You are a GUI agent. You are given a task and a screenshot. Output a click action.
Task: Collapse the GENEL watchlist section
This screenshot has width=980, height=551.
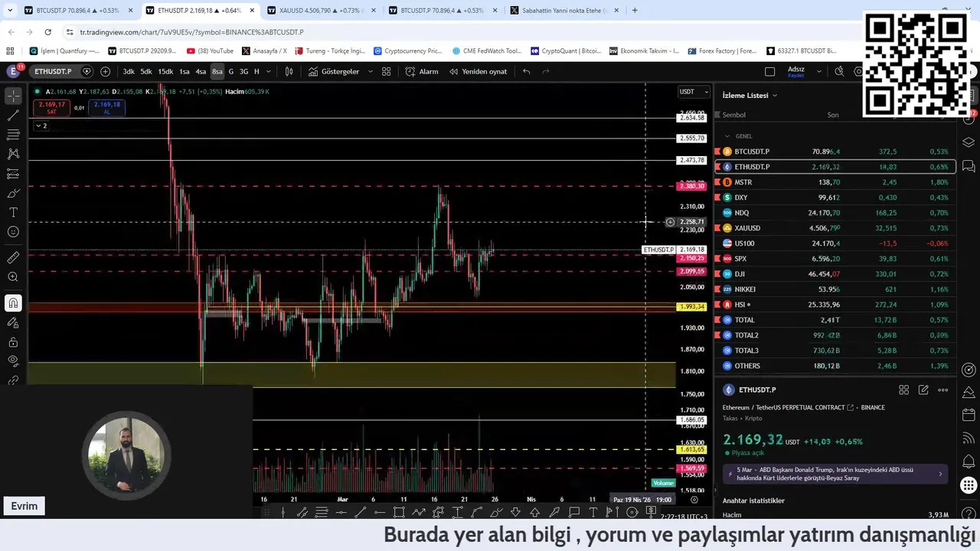[x=727, y=136]
